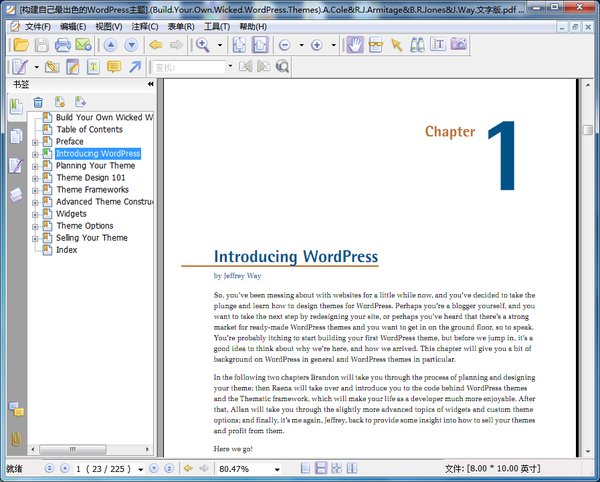The image size is (600, 482).
Task: Open the 工具(T) menu
Action: point(217,26)
